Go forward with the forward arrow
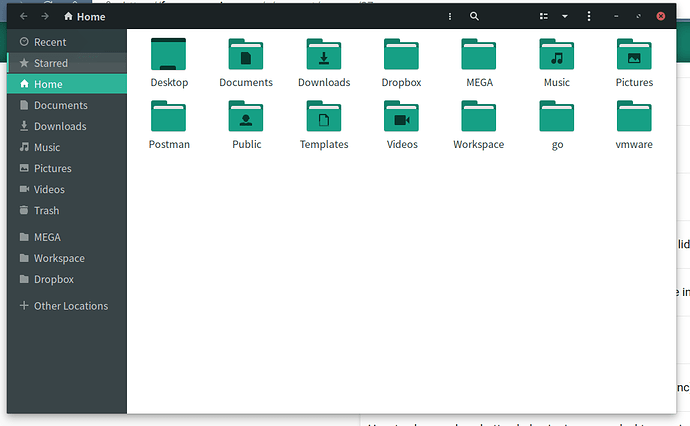 [x=45, y=16]
